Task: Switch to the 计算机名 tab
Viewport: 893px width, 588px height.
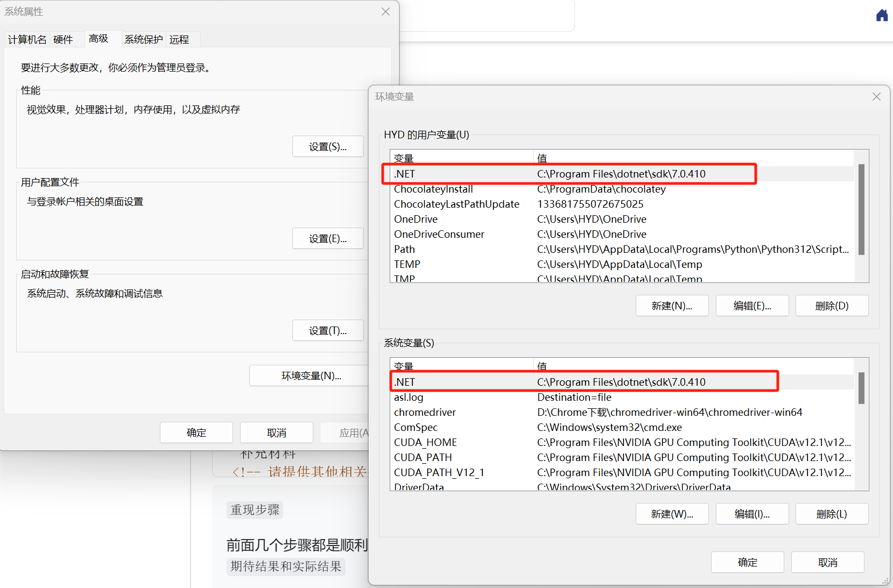Action: [x=27, y=40]
